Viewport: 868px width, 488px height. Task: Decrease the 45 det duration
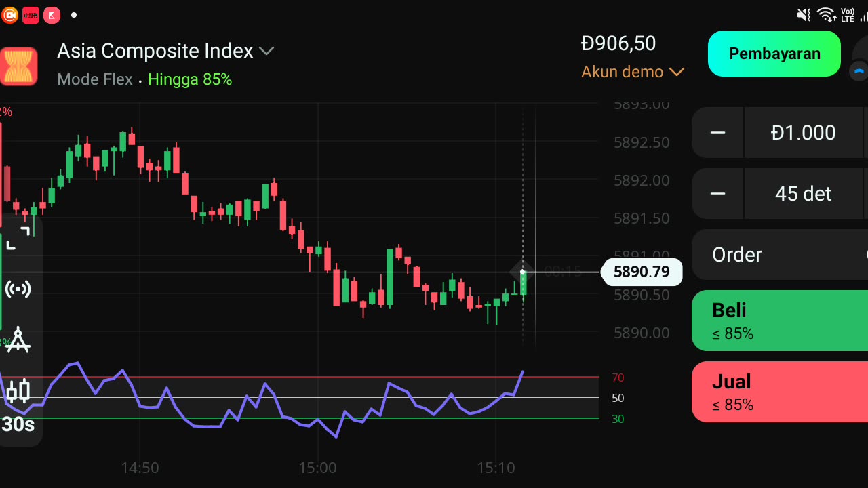click(x=717, y=194)
